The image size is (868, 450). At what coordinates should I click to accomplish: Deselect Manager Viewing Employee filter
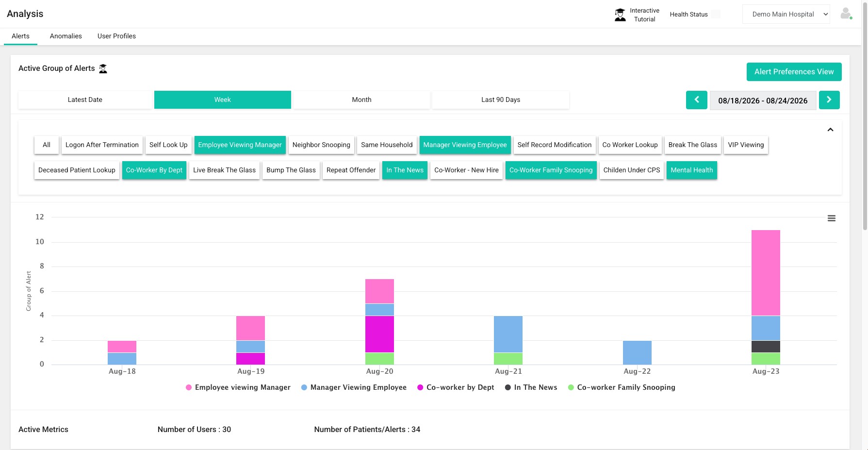pos(465,145)
